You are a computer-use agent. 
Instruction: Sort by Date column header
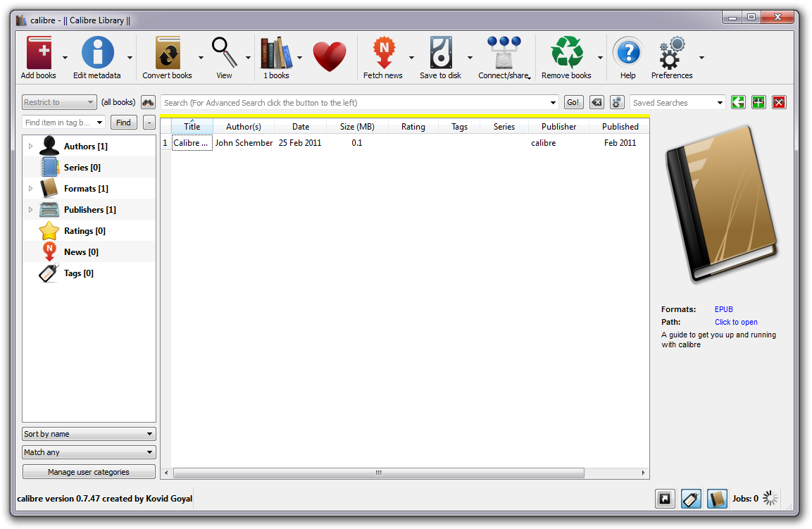(x=300, y=126)
